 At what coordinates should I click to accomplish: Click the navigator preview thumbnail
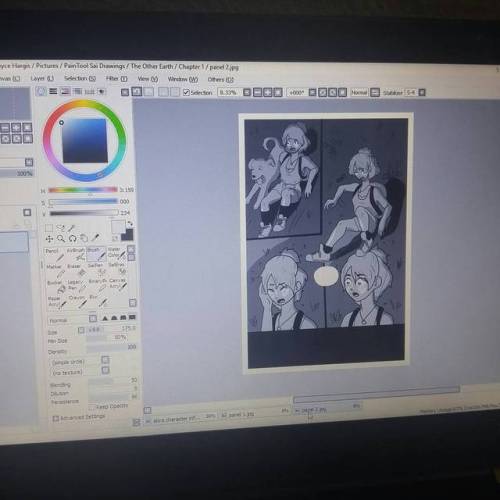(15, 103)
